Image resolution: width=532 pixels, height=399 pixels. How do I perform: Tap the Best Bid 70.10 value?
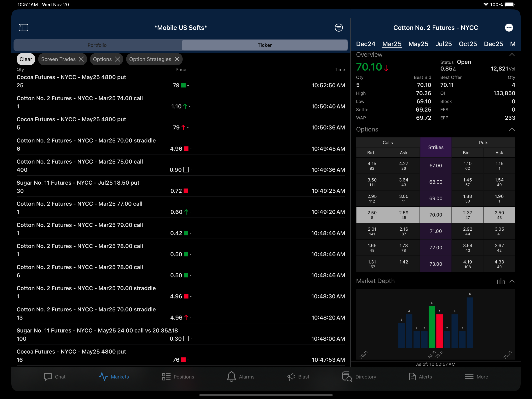click(x=424, y=85)
